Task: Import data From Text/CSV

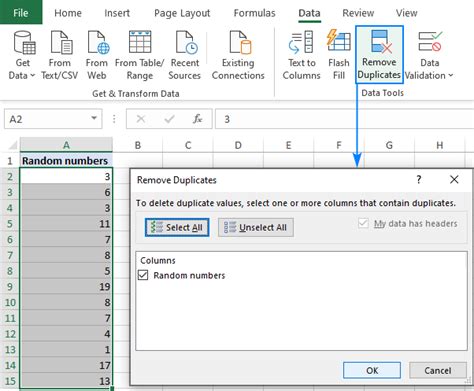Action: pos(60,56)
